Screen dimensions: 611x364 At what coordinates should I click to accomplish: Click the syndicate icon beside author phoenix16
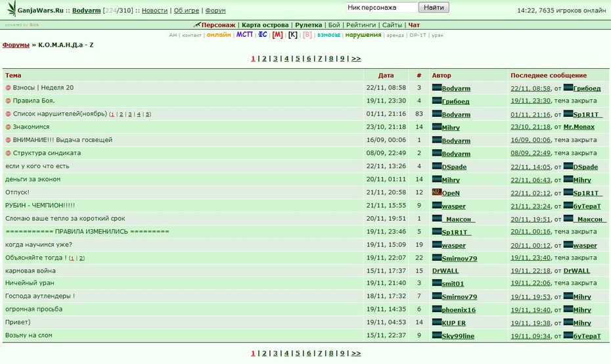[436, 309]
